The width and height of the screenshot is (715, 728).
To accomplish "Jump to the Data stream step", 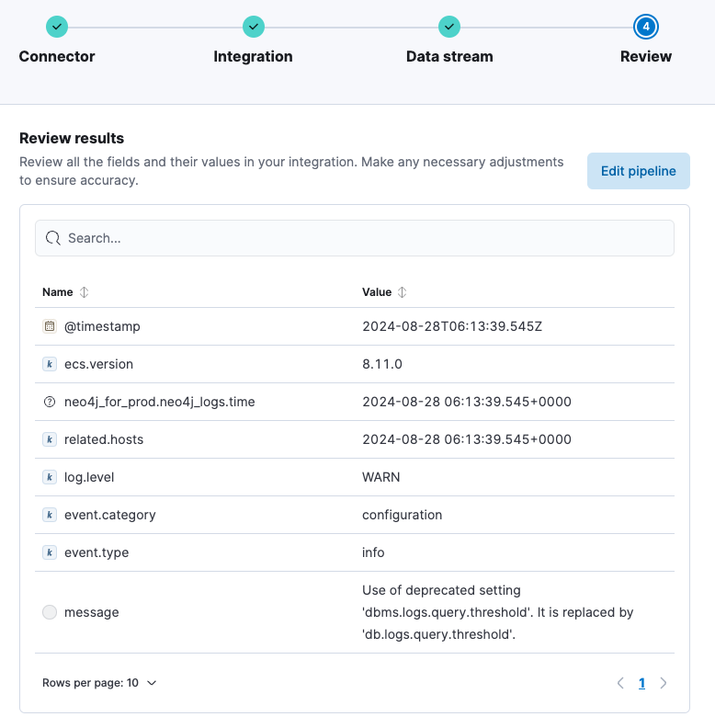I will 449,28.
